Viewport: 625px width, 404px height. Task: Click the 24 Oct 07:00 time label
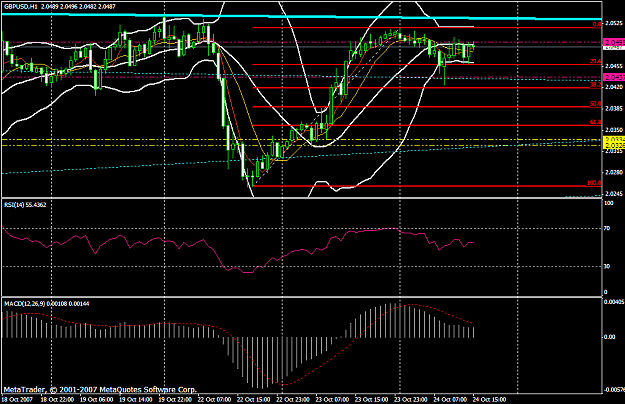point(450,399)
